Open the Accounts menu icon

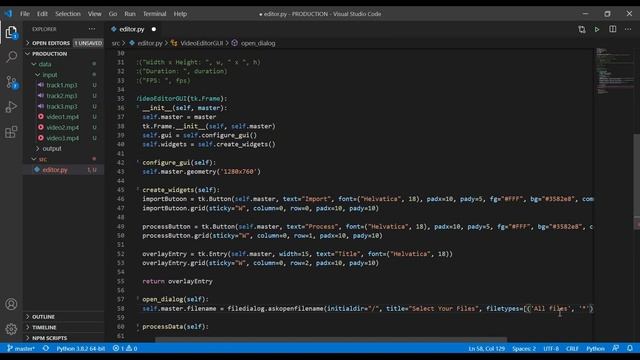coord(11,304)
